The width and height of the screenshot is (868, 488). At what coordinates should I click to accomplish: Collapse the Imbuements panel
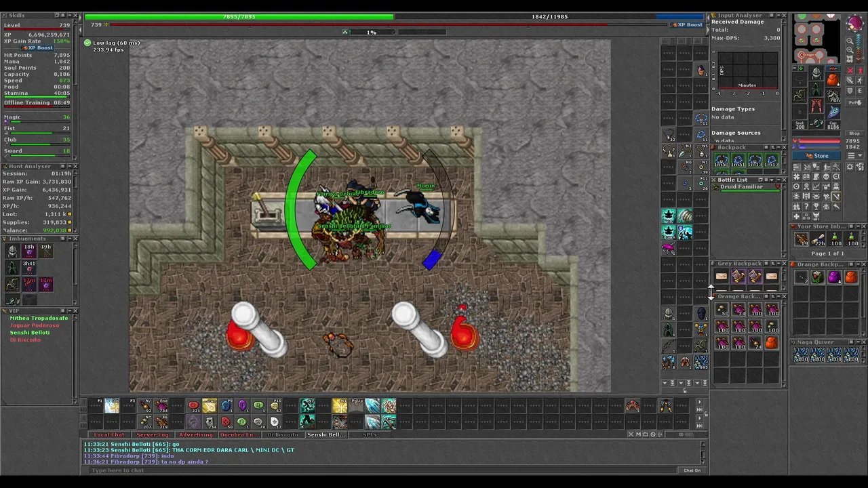point(69,239)
